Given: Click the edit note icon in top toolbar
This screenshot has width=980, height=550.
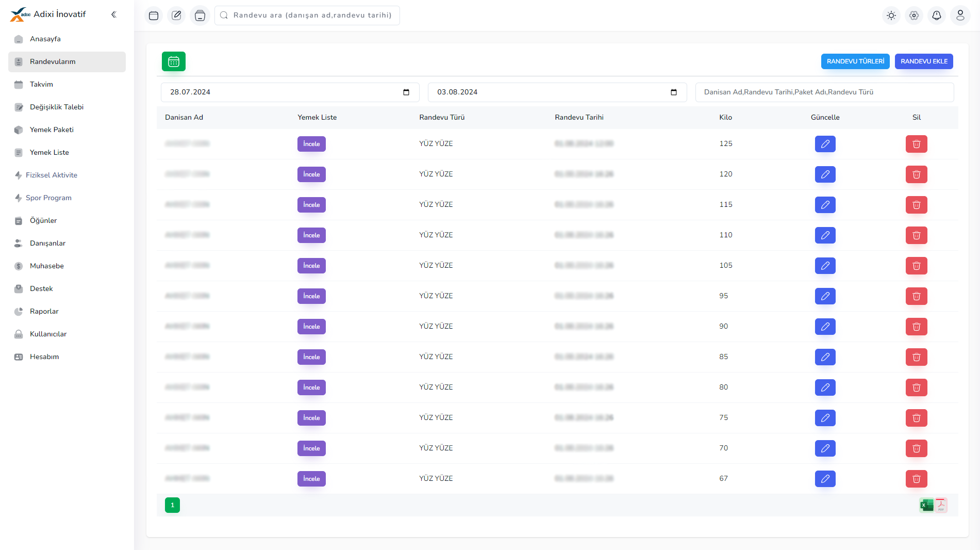Looking at the screenshot, I should (176, 15).
